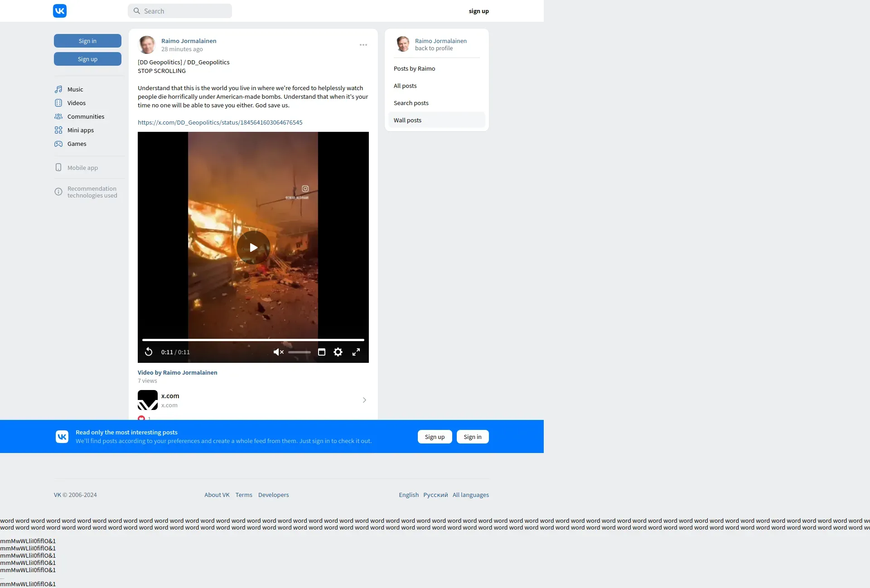Select All posts in side menu
The height and width of the screenshot is (588, 870).
(405, 86)
